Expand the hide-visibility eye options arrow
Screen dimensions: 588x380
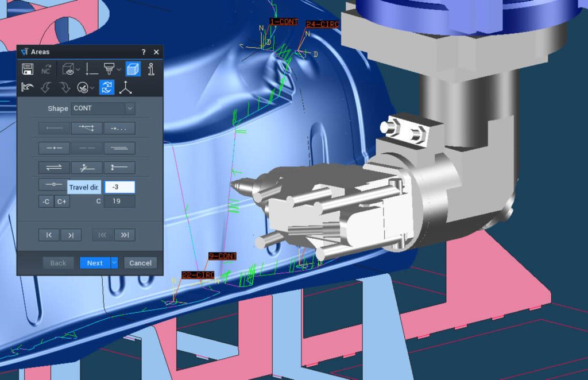coord(92,88)
